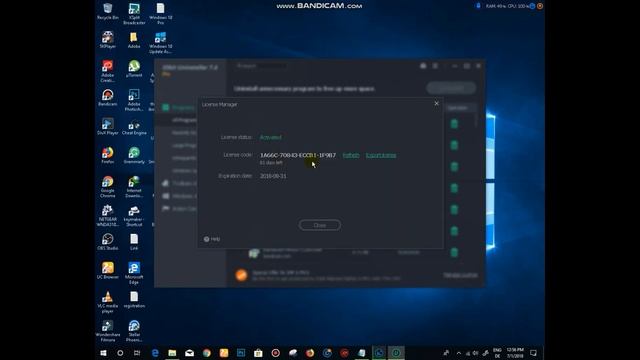Select Large Programs in IObit sidebar
The height and width of the screenshot is (360, 640).
coord(184,145)
